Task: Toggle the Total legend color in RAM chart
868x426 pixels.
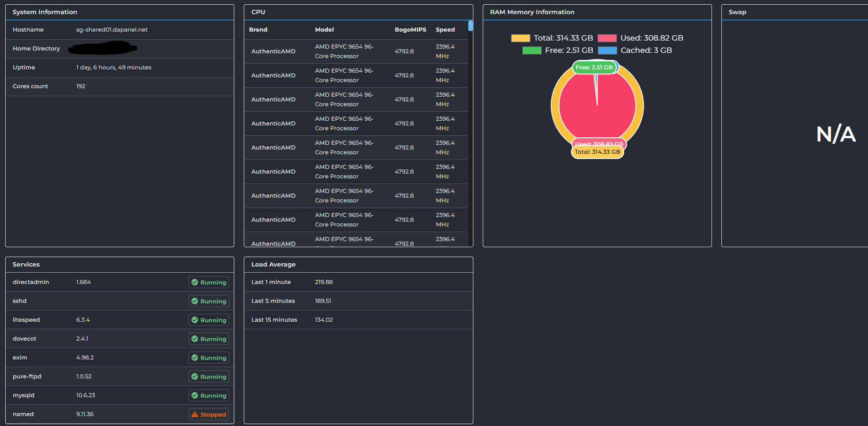Action: pyautogui.click(x=521, y=38)
